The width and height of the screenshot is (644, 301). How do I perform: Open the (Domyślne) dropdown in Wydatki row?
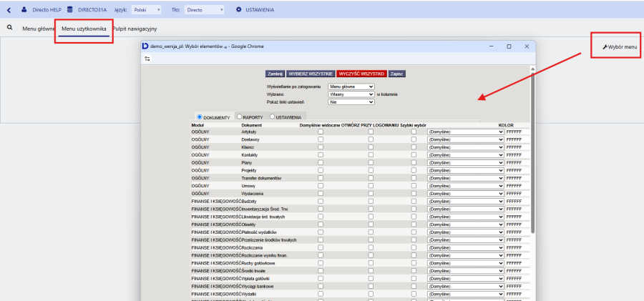pos(465,294)
